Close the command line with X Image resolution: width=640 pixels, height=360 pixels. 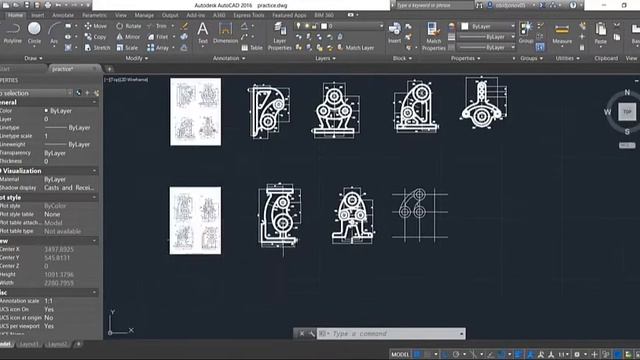(x=302, y=334)
